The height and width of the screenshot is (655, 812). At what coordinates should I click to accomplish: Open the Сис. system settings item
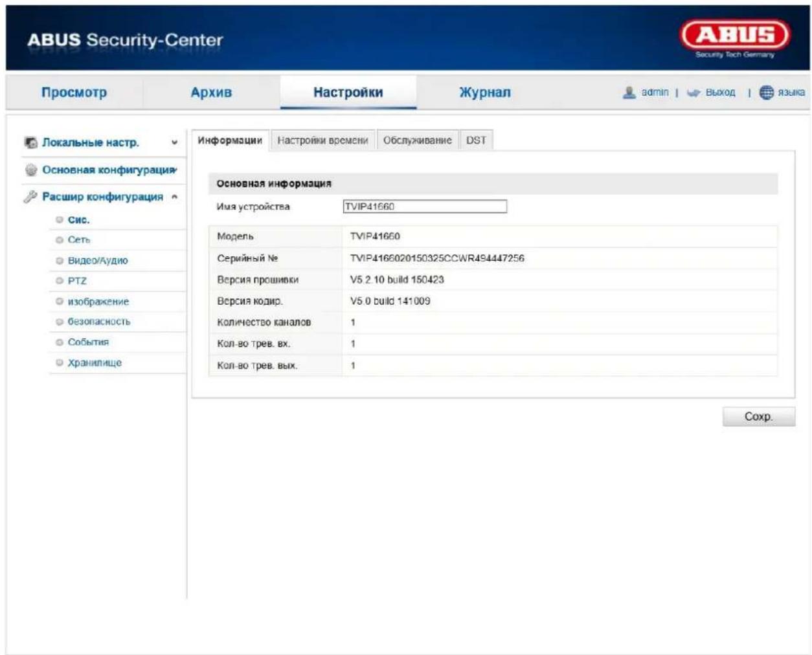78,220
